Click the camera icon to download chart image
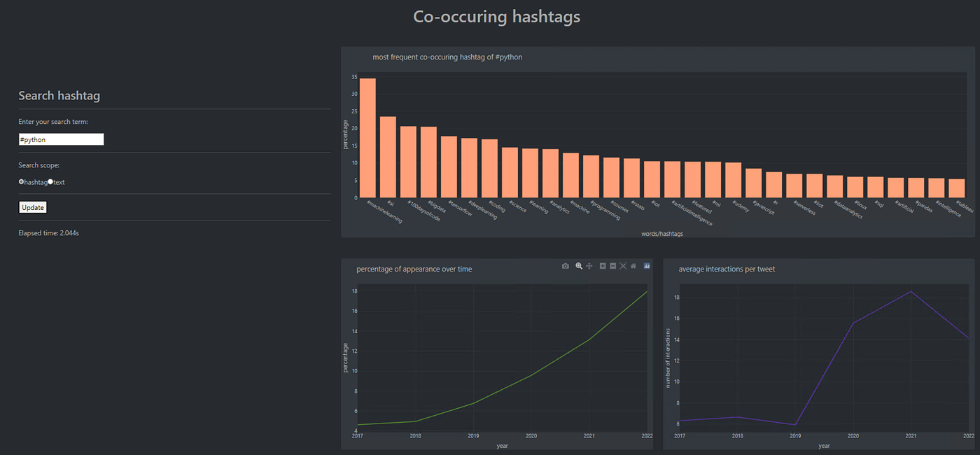The image size is (980, 455). [x=565, y=266]
